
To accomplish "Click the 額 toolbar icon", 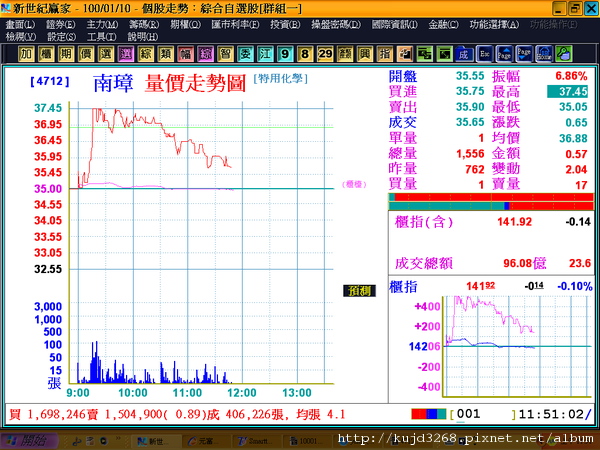I will [x=345, y=54].
